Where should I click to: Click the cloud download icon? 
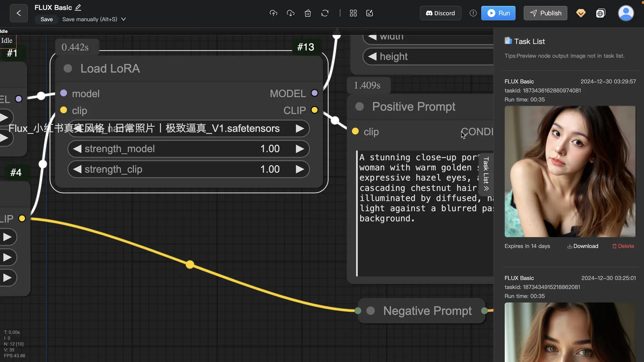[x=290, y=13]
